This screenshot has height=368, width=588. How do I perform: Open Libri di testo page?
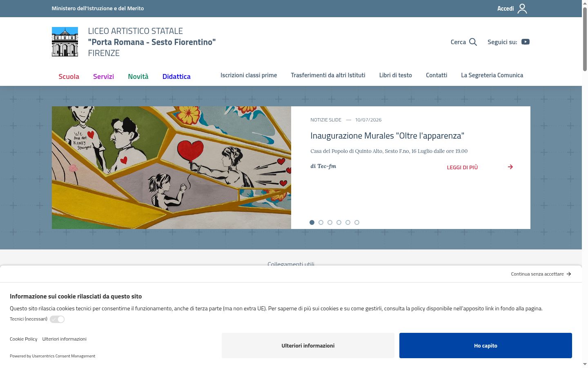(x=396, y=75)
